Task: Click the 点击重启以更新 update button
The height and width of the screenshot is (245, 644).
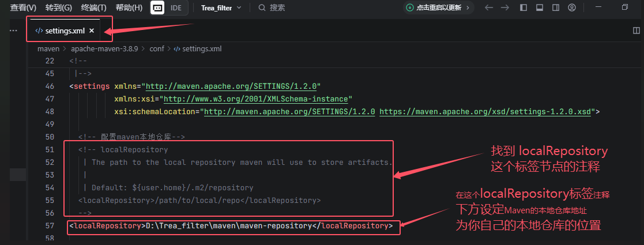Action: [438, 8]
